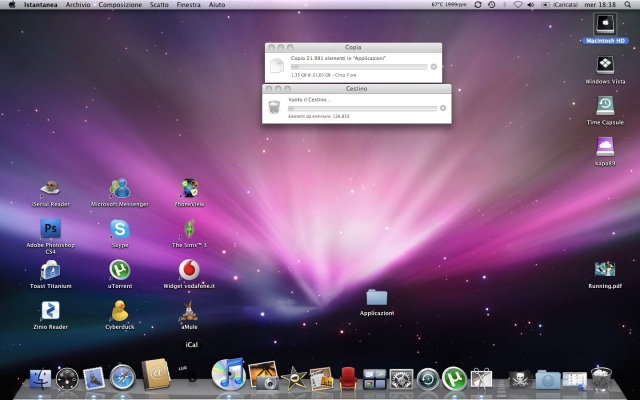
Task: Select the Widget vodafone.it desktop icon
Action: click(x=189, y=270)
